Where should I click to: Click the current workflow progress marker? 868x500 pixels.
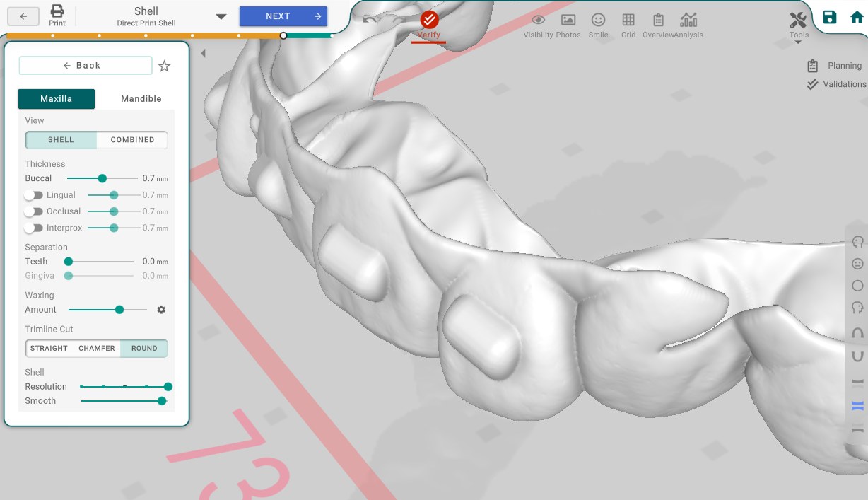(283, 35)
